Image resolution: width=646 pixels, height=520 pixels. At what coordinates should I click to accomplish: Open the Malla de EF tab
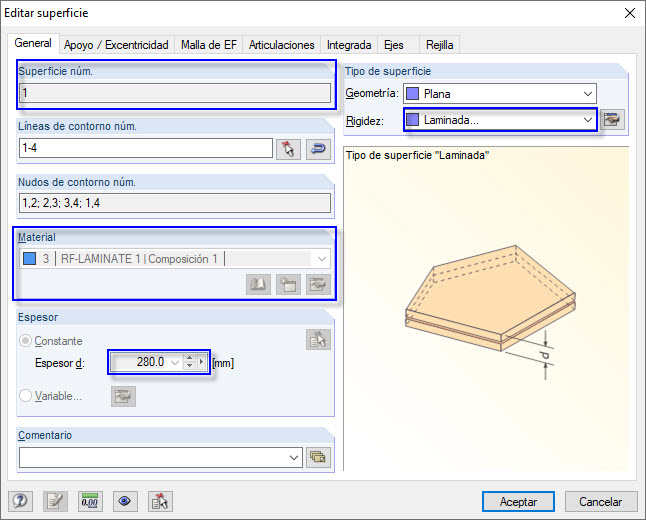point(209,45)
